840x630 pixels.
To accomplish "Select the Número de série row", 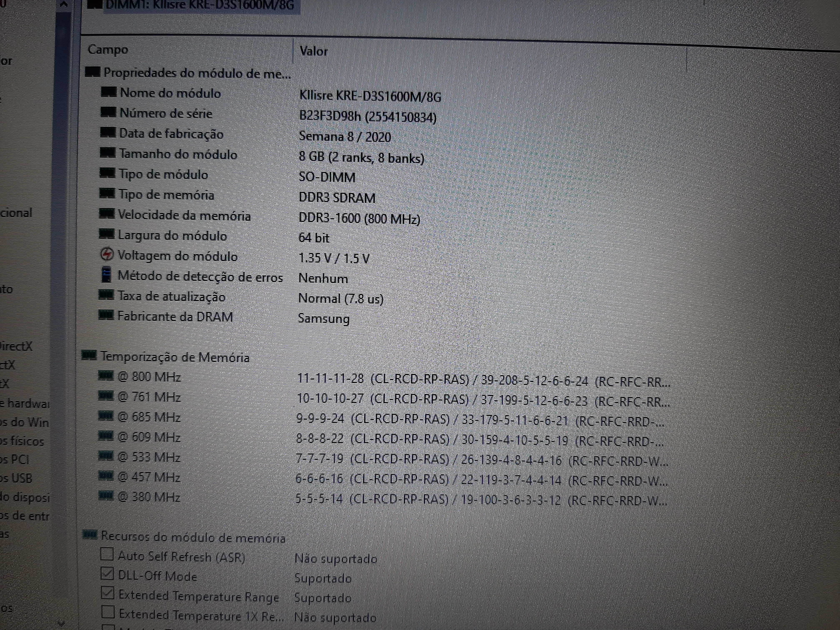I will 166,113.
